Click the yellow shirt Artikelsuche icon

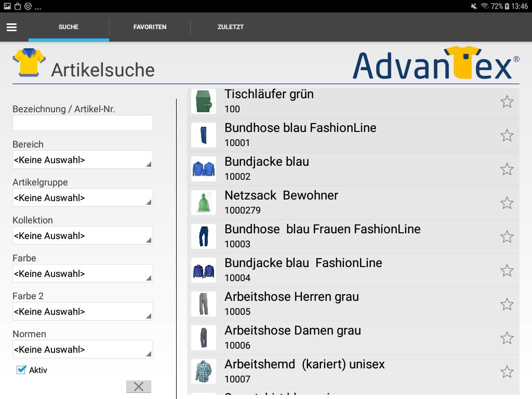point(29,62)
